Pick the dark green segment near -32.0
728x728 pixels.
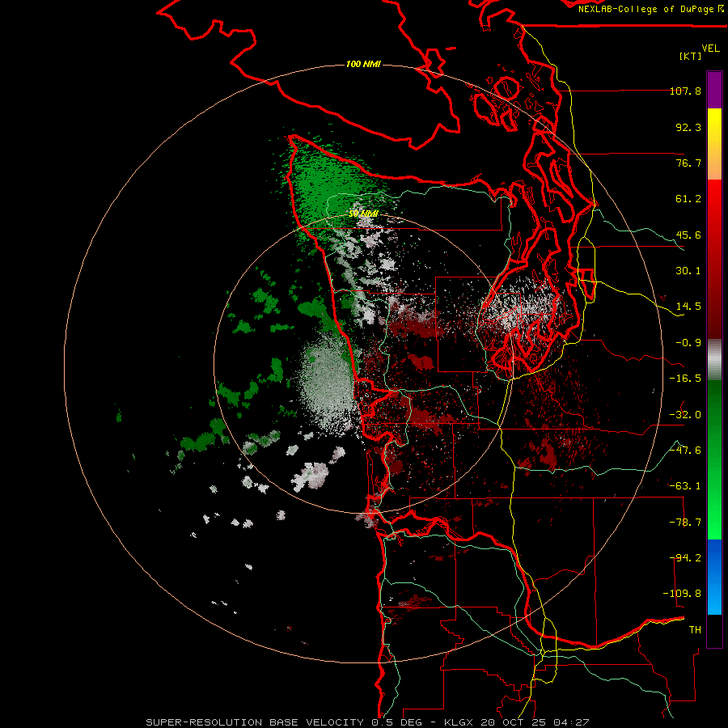pyautogui.click(x=714, y=413)
